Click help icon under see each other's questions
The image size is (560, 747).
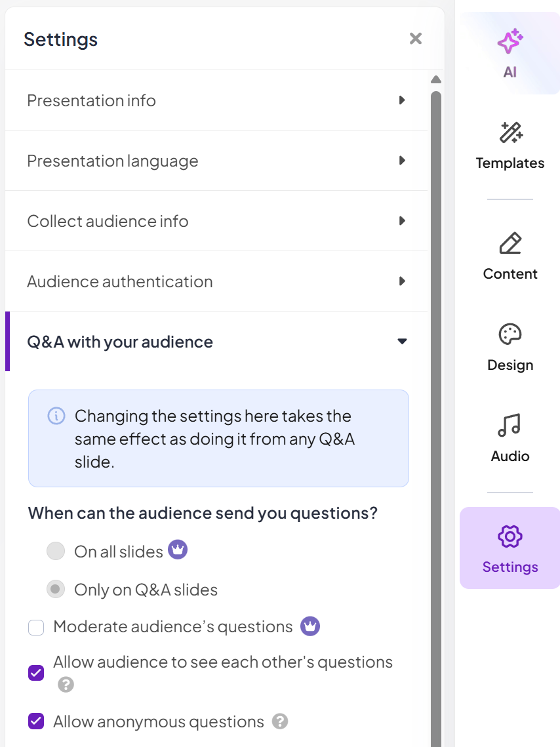pos(65,685)
